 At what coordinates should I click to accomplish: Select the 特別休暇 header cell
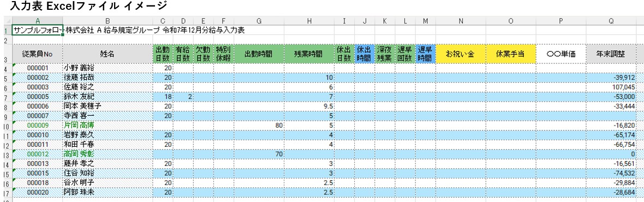point(223,54)
